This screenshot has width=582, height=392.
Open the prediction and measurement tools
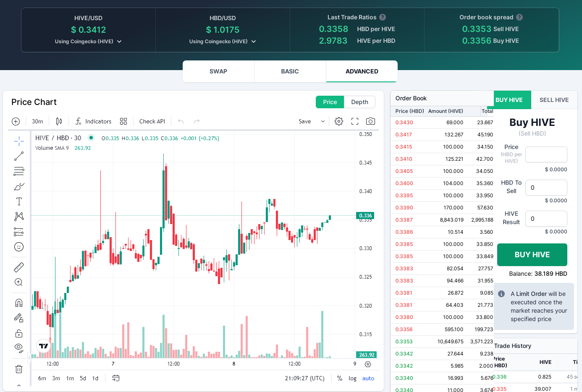coord(19,232)
